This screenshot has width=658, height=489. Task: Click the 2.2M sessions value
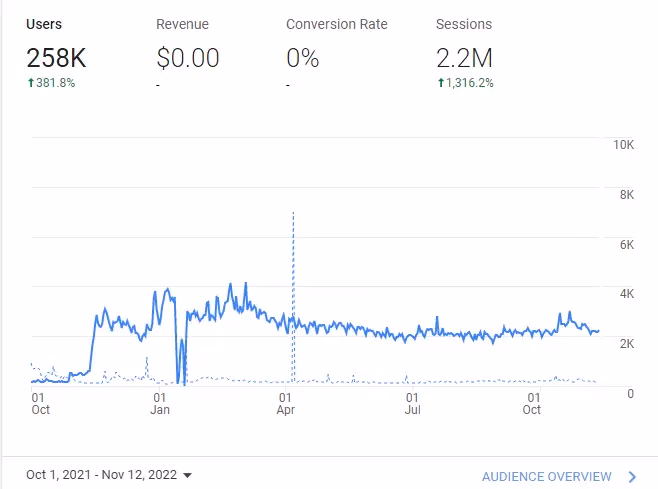[x=464, y=58]
